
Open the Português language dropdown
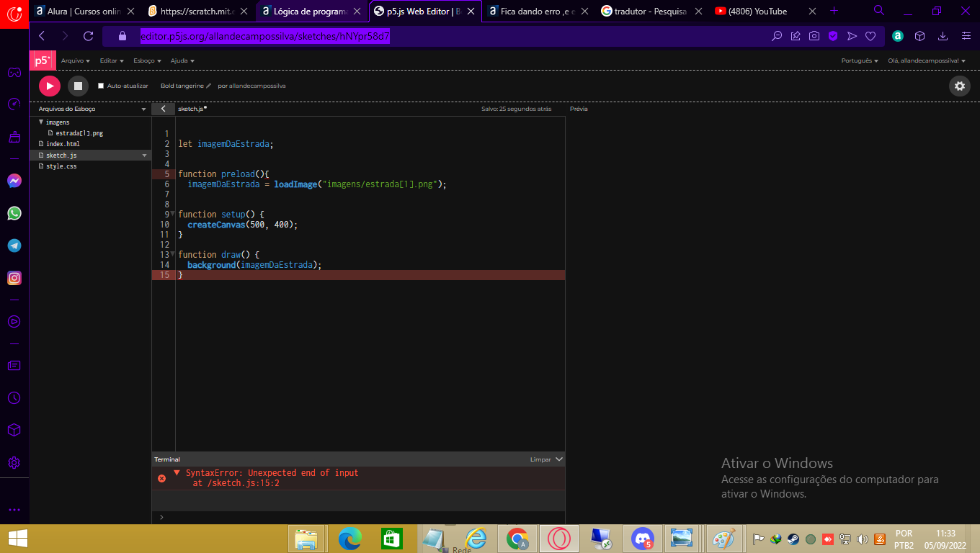pyautogui.click(x=860, y=60)
